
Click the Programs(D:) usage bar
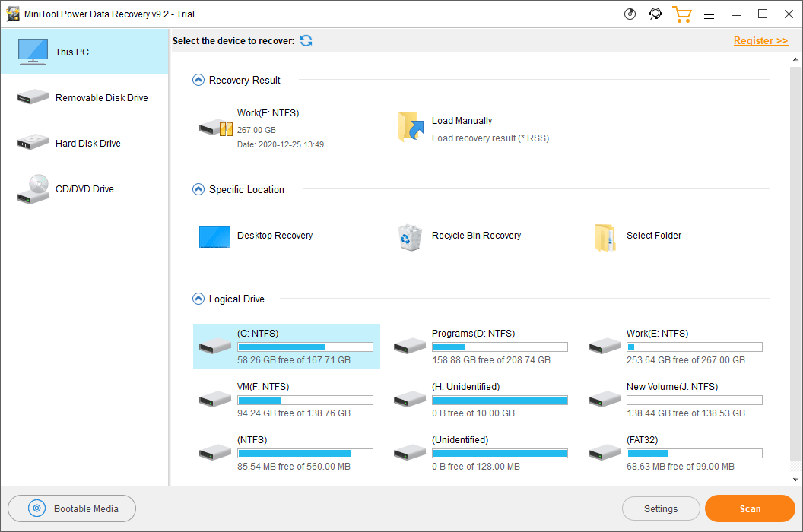500,347
